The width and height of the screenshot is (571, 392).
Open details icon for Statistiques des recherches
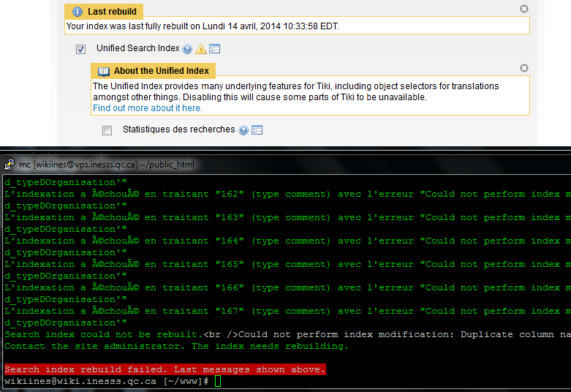coord(257,129)
